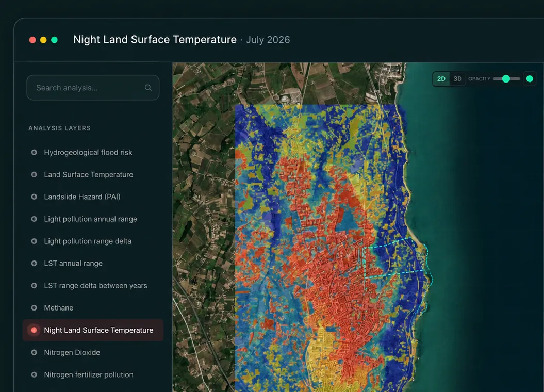
Task: Click the Search analysis input field
Action: pyautogui.click(x=93, y=88)
